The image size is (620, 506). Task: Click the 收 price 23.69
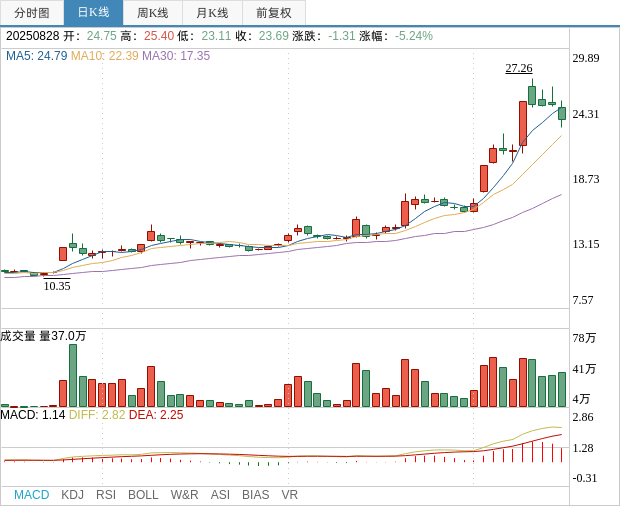tap(274, 36)
